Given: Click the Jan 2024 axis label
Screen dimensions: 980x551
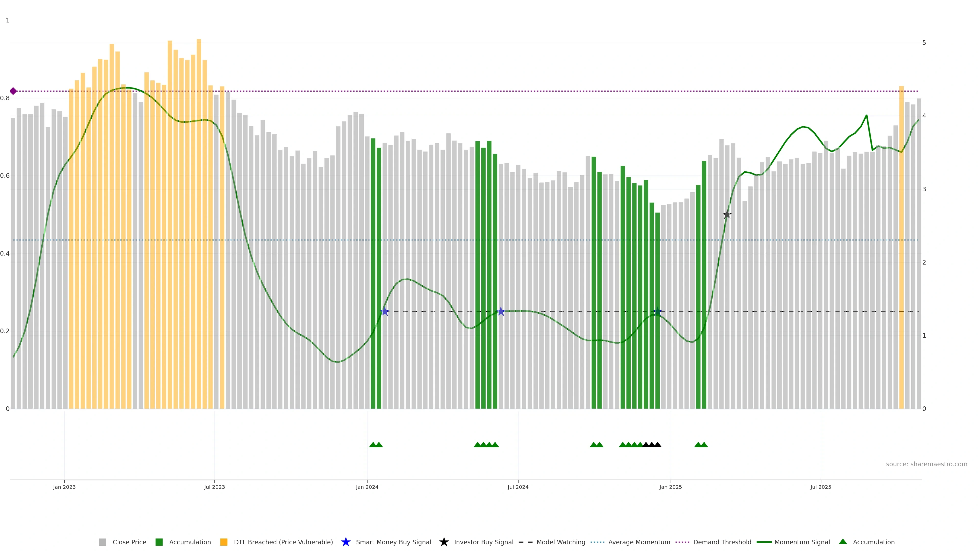Looking at the screenshot, I should point(367,487).
